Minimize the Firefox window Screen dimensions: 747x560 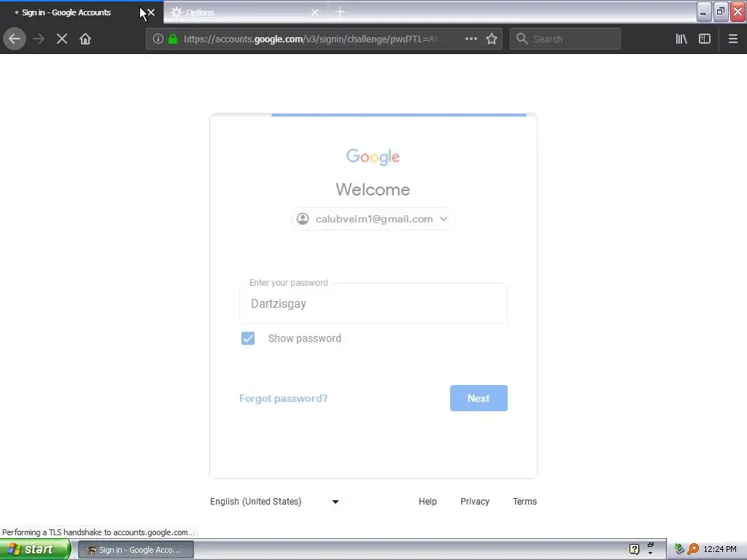pyautogui.click(x=704, y=12)
